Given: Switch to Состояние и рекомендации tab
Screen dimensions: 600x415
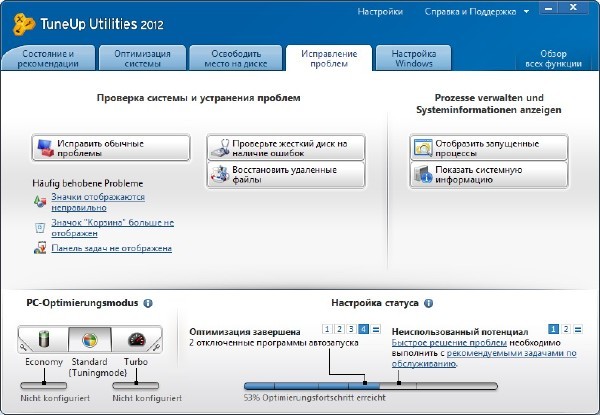Looking at the screenshot, I should tap(48, 58).
